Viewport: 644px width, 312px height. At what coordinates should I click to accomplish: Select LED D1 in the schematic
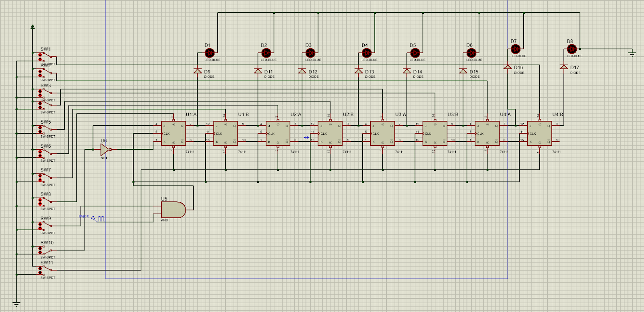coord(210,53)
